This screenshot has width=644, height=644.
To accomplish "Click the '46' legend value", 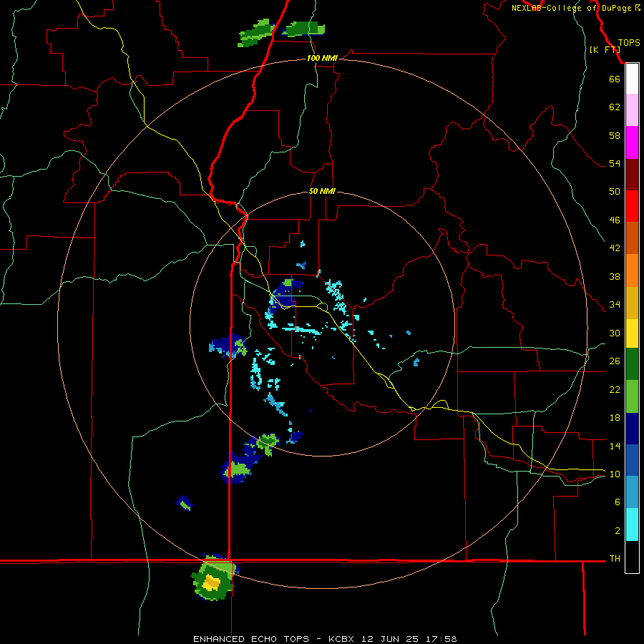I will click(615, 220).
